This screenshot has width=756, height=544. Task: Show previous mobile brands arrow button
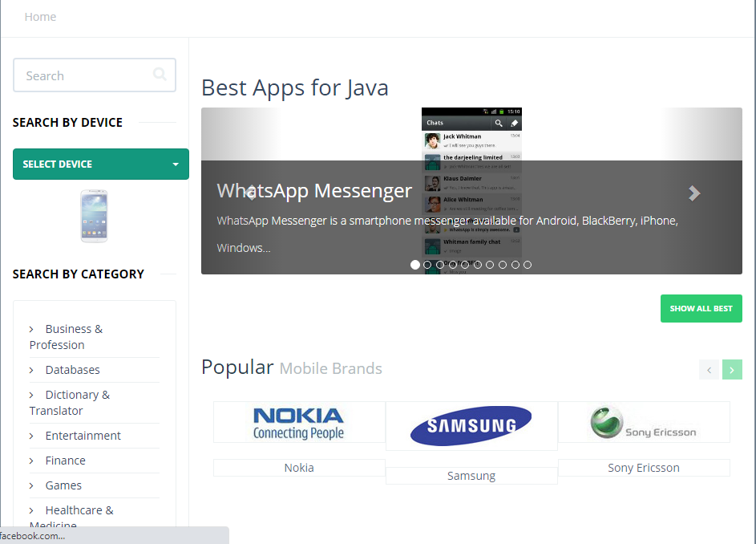709,370
